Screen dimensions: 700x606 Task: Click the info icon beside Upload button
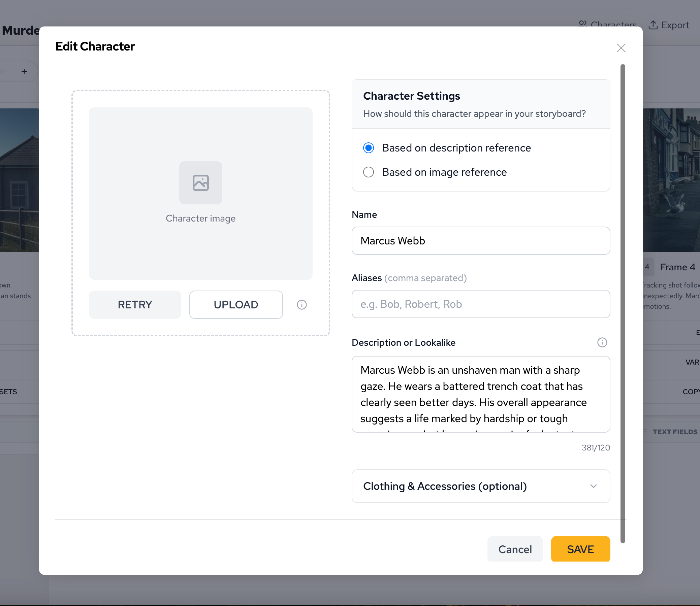(x=301, y=305)
